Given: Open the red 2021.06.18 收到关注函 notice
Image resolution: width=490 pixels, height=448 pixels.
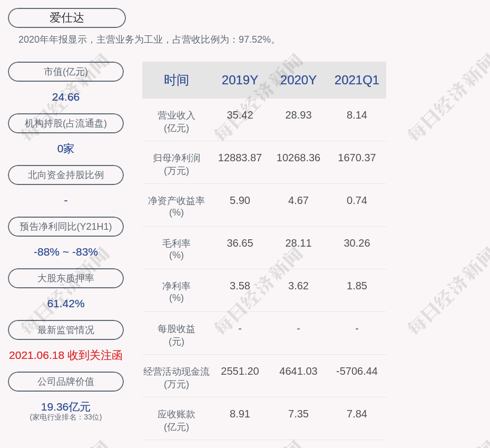Looking at the screenshot, I should pyautogui.click(x=66, y=355).
